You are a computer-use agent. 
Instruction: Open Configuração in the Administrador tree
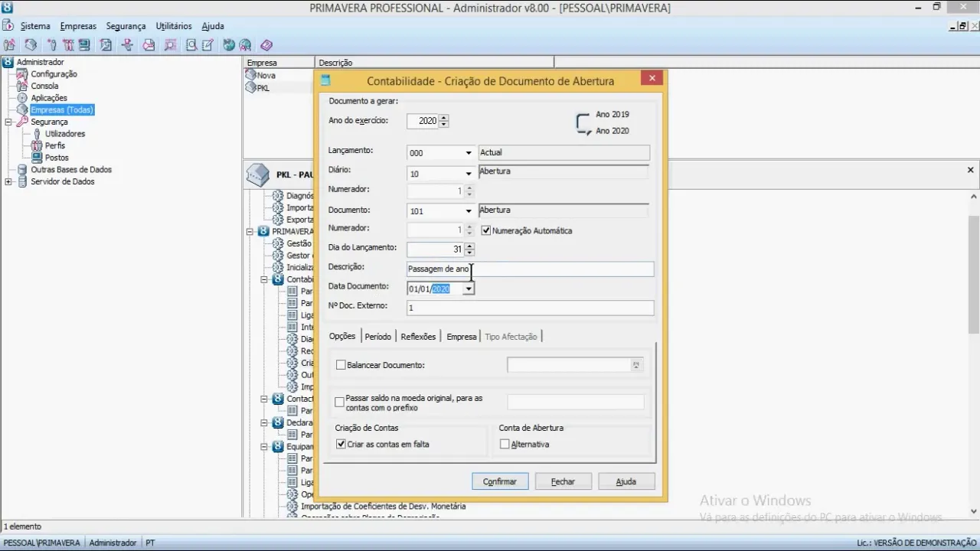click(54, 74)
